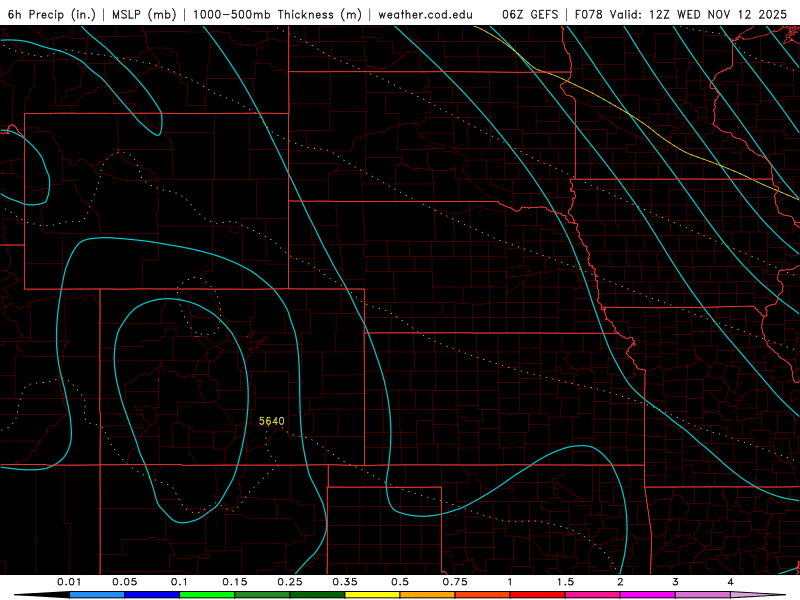Image resolution: width=800 pixels, height=600 pixels.
Task: Select the violet 3–4 precip swatch
Action: (703, 595)
